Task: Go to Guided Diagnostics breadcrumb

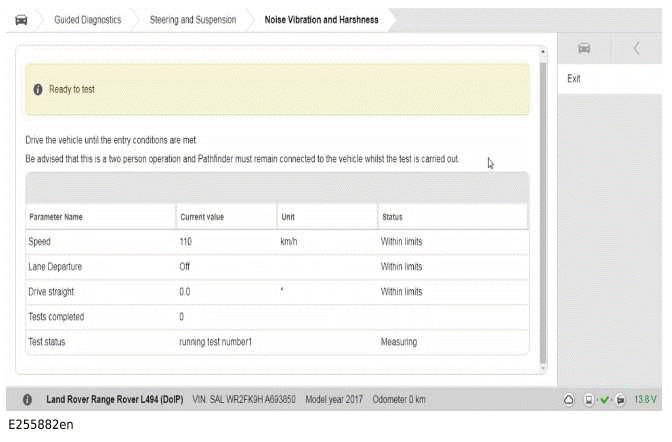Action: tap(85, 19)
